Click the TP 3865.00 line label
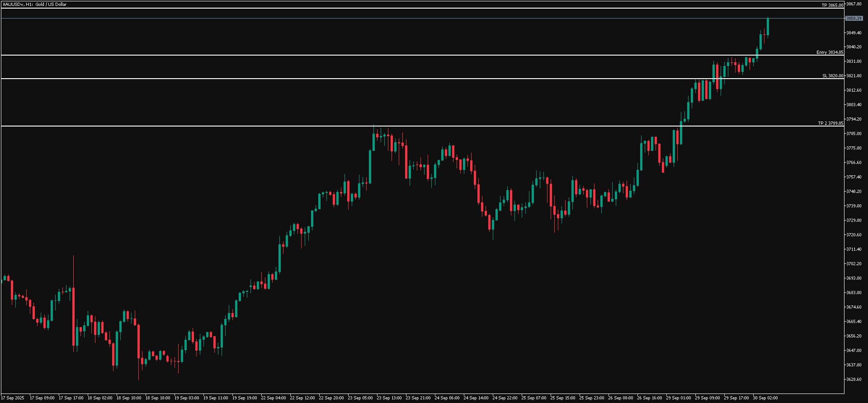 click(832, 5)
